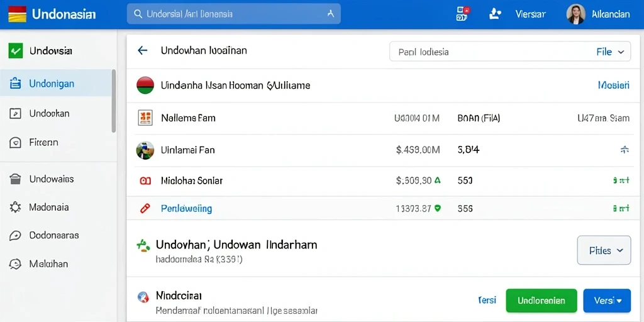This screenshot has height=322, width=644.
Task: Open the Alkancian profile avatar
Action: coord(576,14)
